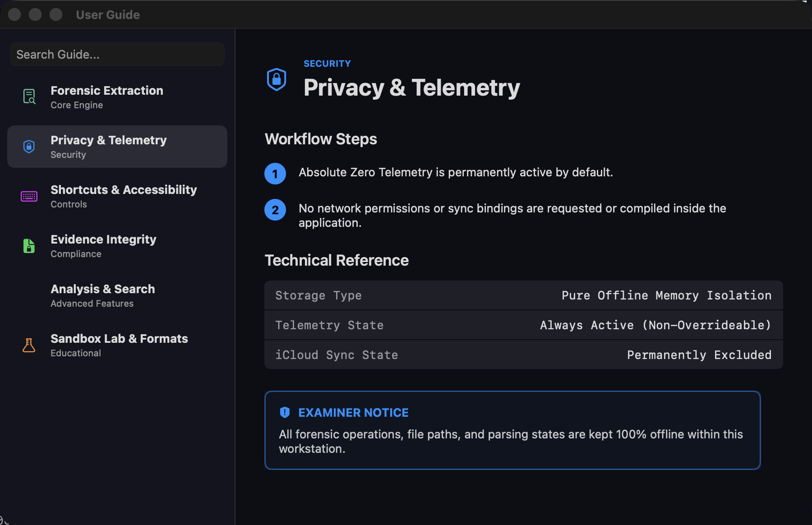Go to Evidence Integrity section

click(117, 246)
